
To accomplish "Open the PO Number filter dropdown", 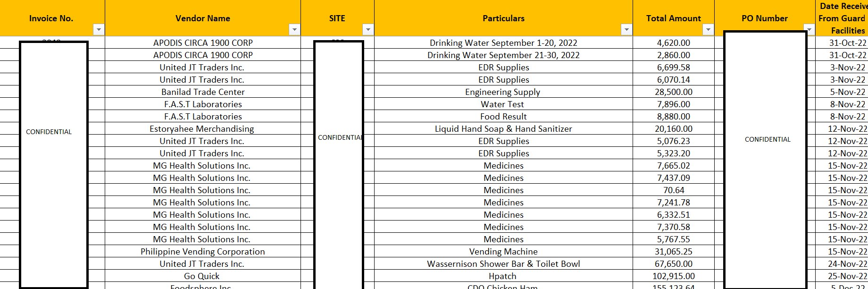I will (x=810, y=30).
